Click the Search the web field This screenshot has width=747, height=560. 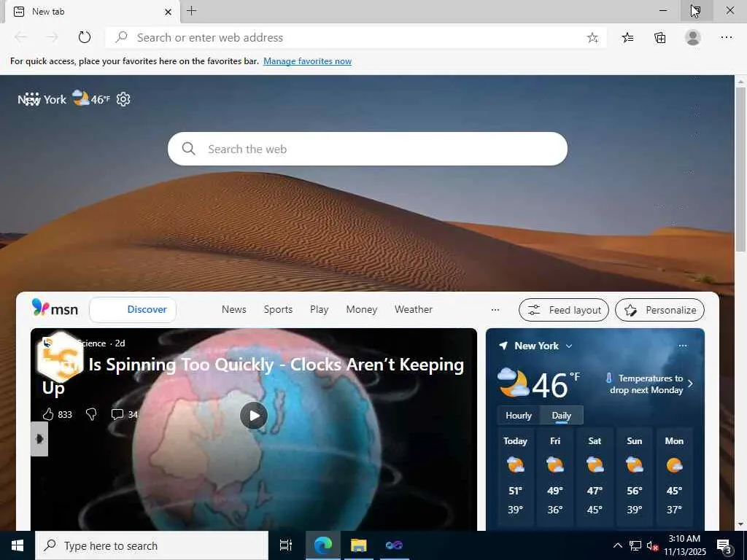368,149
